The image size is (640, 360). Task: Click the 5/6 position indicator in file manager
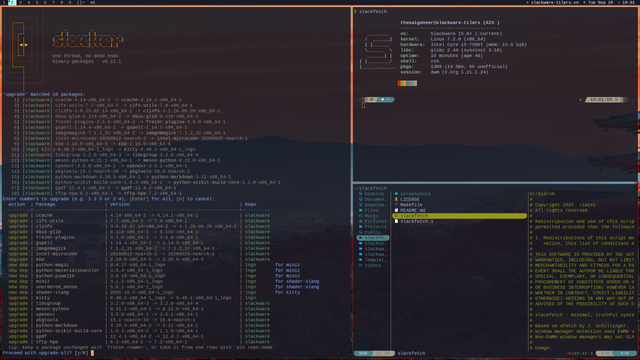click(625, 353)
